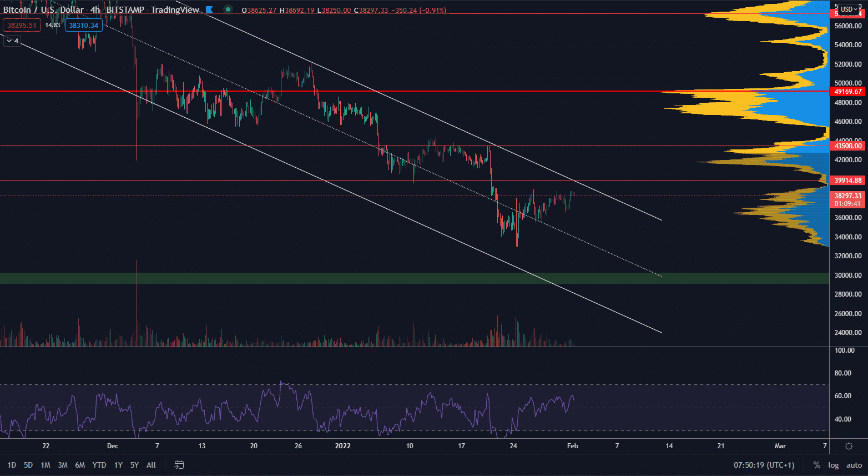Toggle log scale mode
This screenshot has width=868, height=476.
click(833, 465)
